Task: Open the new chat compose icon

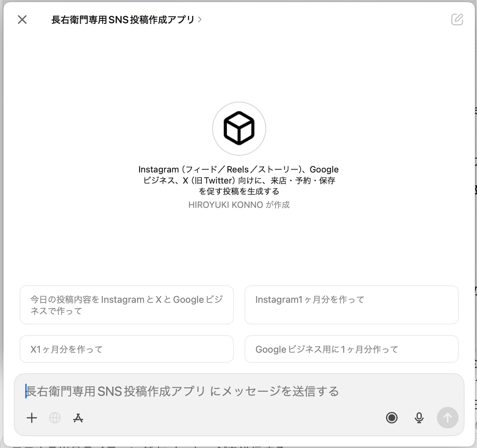Action: (x=457, y=19)
